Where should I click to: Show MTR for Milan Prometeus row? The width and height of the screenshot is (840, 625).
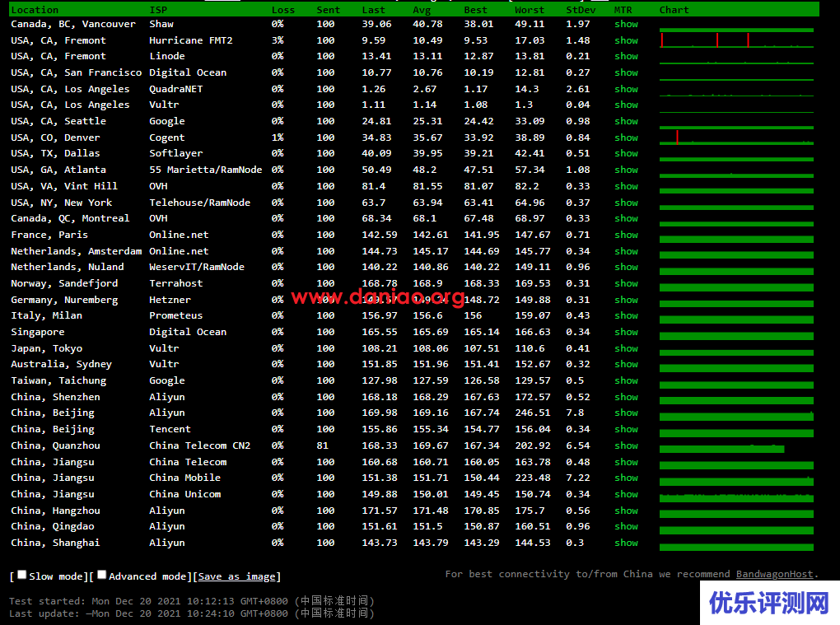pyautogui.click(x=626, y=315)
